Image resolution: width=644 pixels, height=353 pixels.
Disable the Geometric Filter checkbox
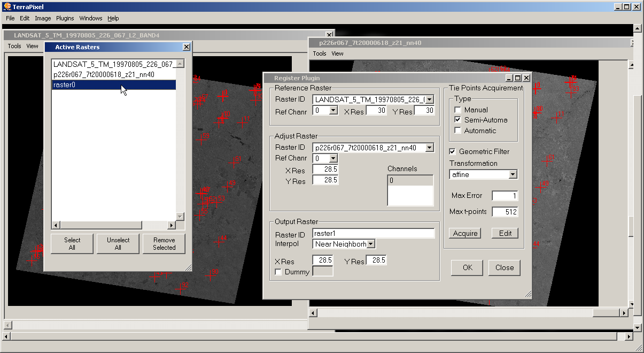click(x=453, y=152)
